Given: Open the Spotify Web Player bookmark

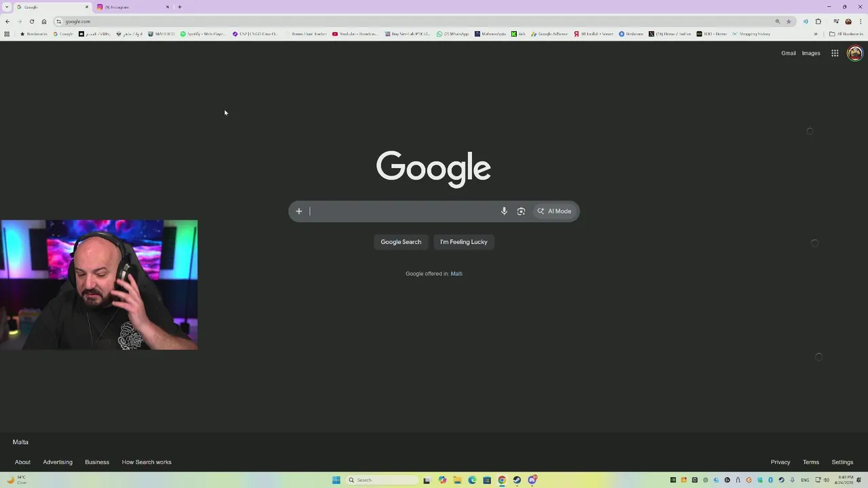Looking at the screenshot, I should (203, 34).
